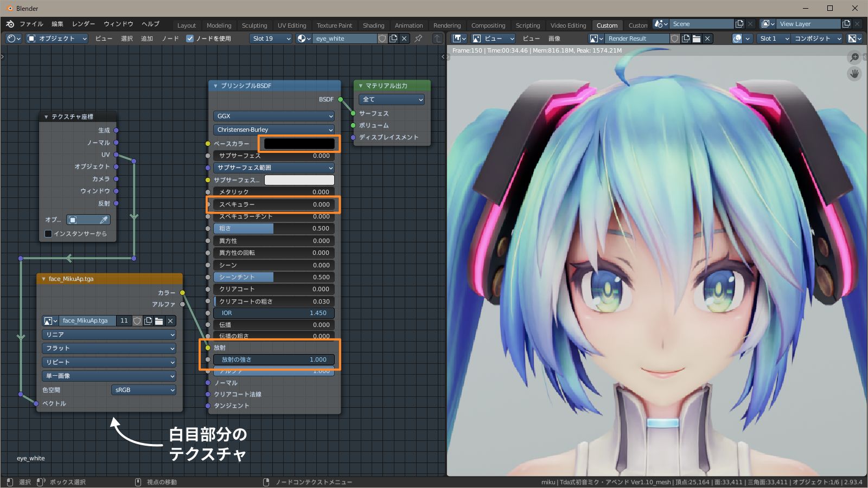Open the ファイル menu
868x488 pixels.
31,24
